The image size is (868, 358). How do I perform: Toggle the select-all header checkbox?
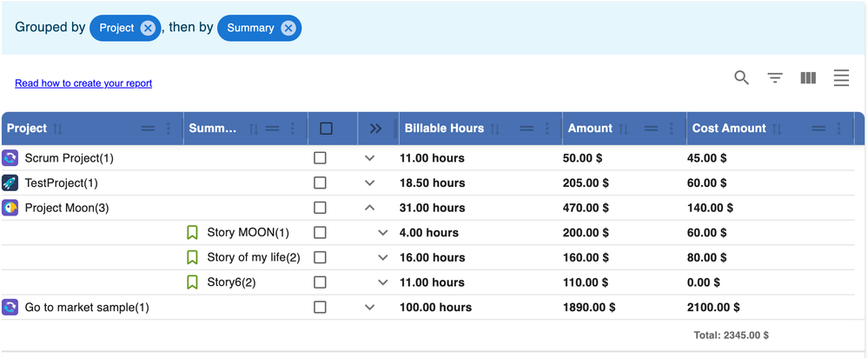coord(326,129)
